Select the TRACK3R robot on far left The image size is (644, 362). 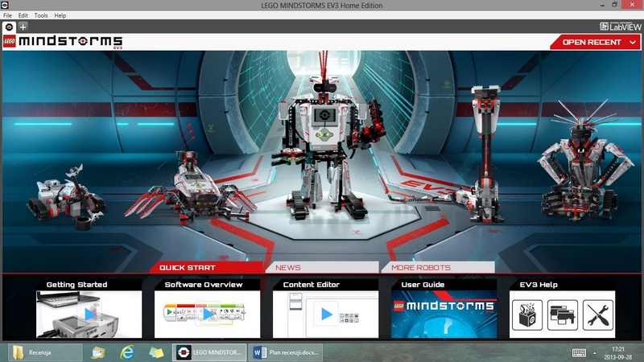pos(66,197)
